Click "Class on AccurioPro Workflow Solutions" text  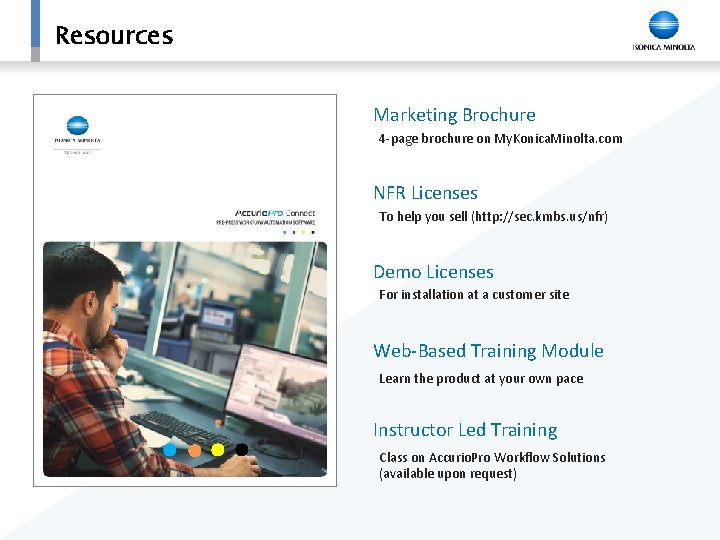pos(492,457)
